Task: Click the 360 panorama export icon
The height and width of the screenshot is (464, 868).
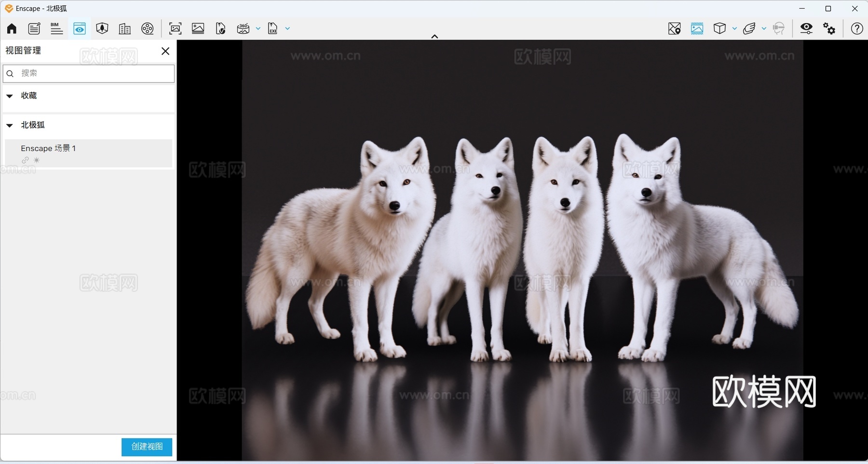Action: 244,28
